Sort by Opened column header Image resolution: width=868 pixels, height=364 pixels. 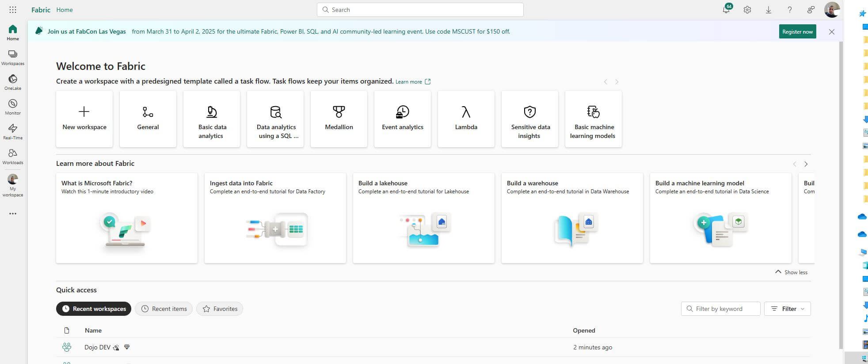584,330
